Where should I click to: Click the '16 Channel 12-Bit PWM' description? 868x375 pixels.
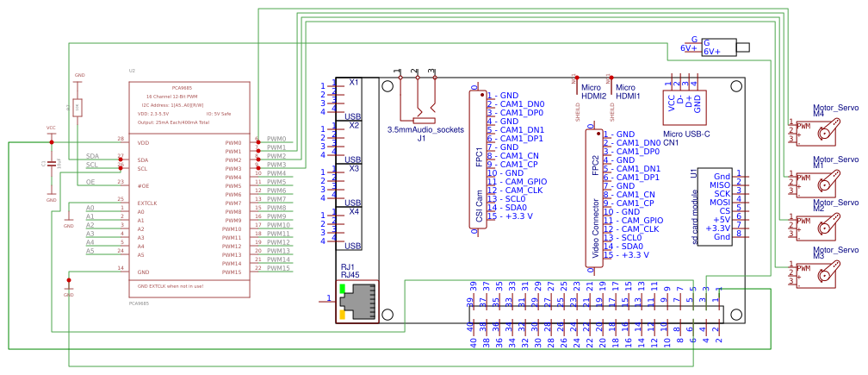(x=173, y=96)
